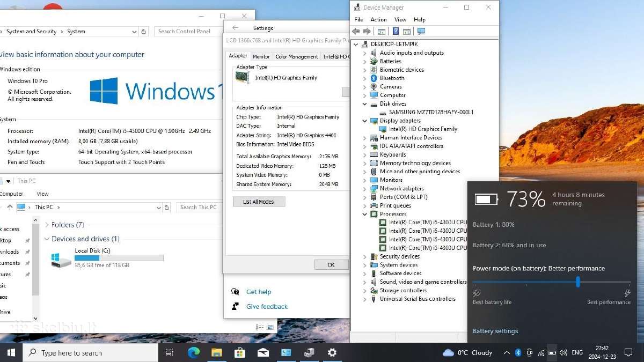Viewport: 644px width, 362px height.
Task: Click the ENG language indicator
Action: (x=577, y=352)
